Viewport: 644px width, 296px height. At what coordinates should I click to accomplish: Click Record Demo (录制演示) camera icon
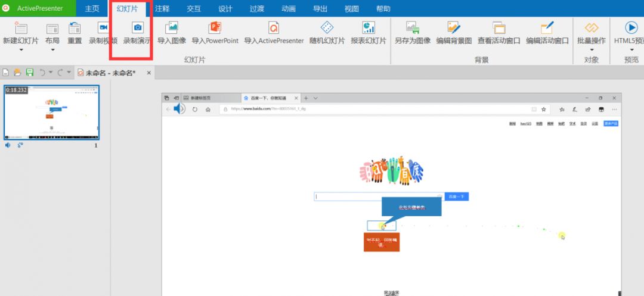coord(138,27)
